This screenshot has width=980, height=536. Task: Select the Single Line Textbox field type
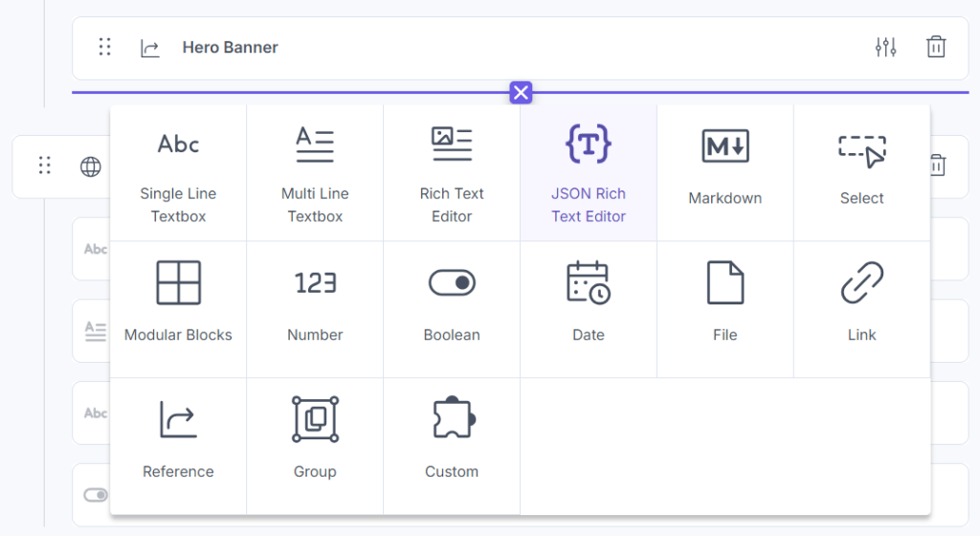click(x=178, y=173)
